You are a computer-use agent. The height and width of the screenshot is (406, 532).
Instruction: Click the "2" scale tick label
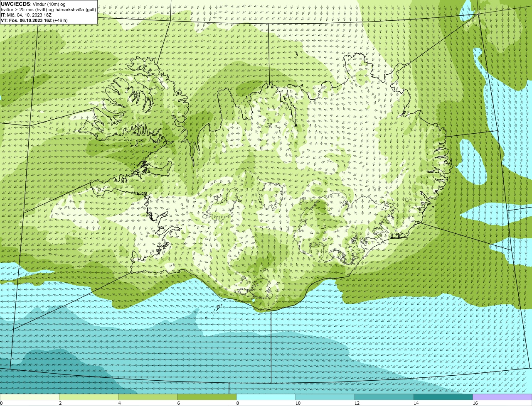60,403
